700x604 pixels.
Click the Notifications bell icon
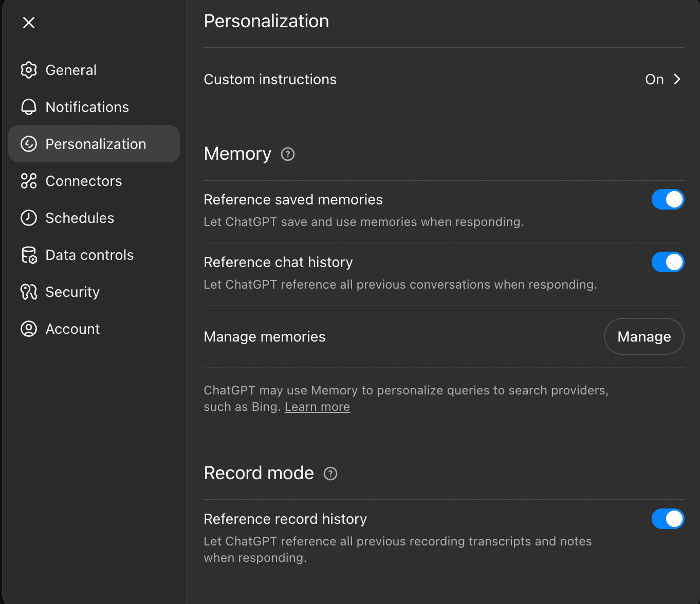click(29, 107)
